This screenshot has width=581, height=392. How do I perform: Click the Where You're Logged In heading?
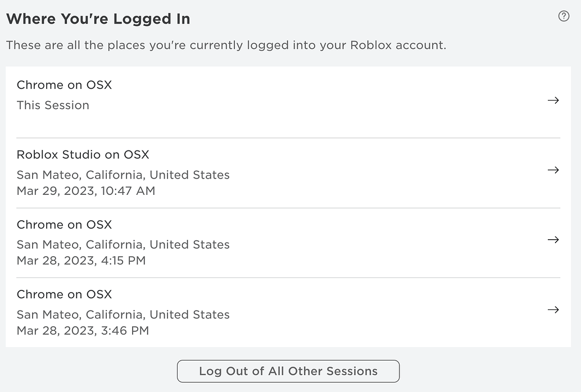point(98,19)
